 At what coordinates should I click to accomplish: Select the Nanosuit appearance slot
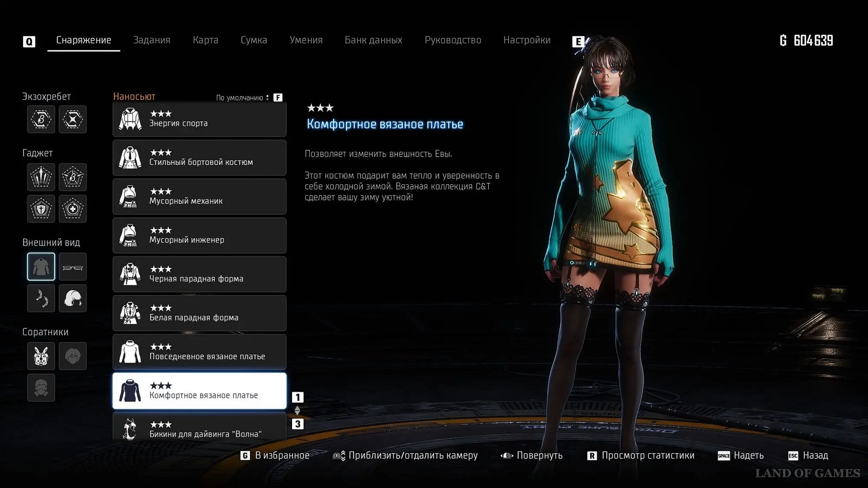coord(41,266)
